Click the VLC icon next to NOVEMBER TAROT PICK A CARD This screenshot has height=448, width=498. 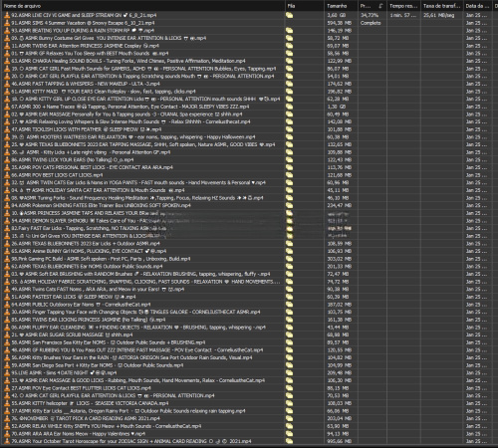[x=7, y=418]
